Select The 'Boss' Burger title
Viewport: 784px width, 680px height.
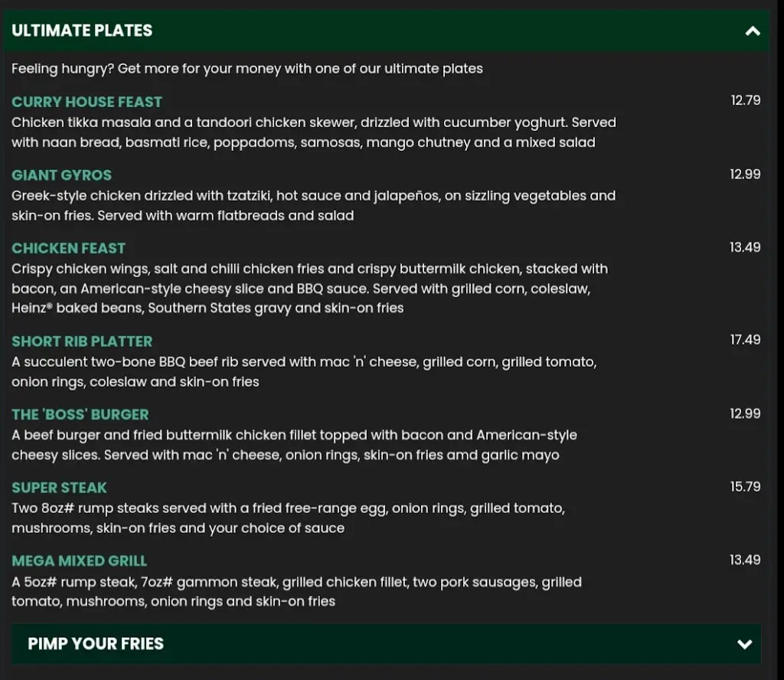[x=80, y=414]
